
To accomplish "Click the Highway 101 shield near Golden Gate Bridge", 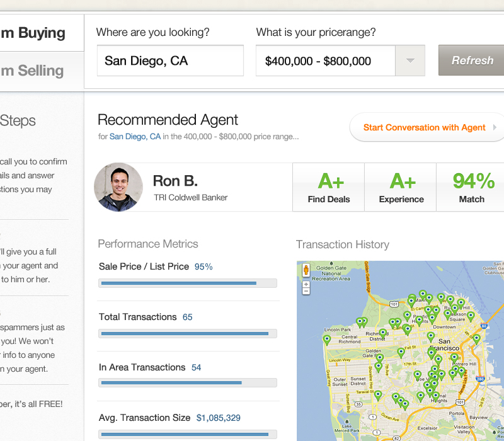I will coord(394,304).
